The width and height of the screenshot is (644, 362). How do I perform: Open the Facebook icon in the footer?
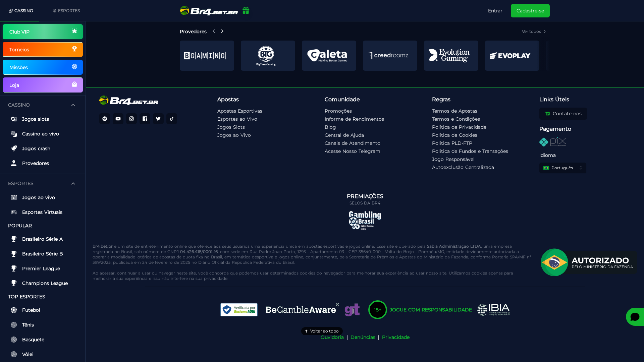point(145,119)
